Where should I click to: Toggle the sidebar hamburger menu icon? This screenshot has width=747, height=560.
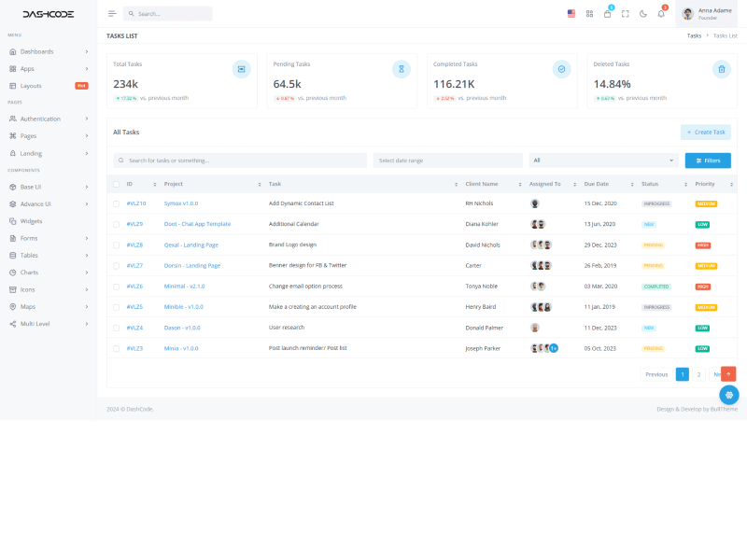pyautogui.click(x=113, y=14)
